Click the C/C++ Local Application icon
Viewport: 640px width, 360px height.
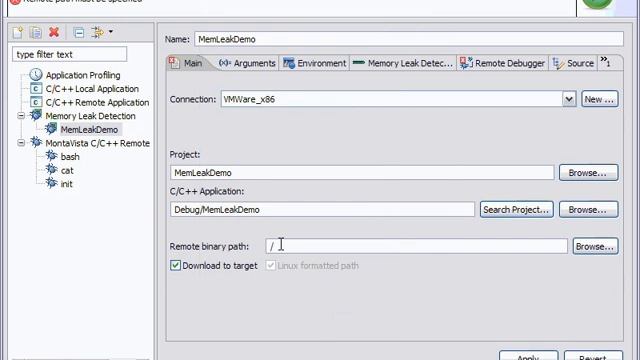point(36,89)
